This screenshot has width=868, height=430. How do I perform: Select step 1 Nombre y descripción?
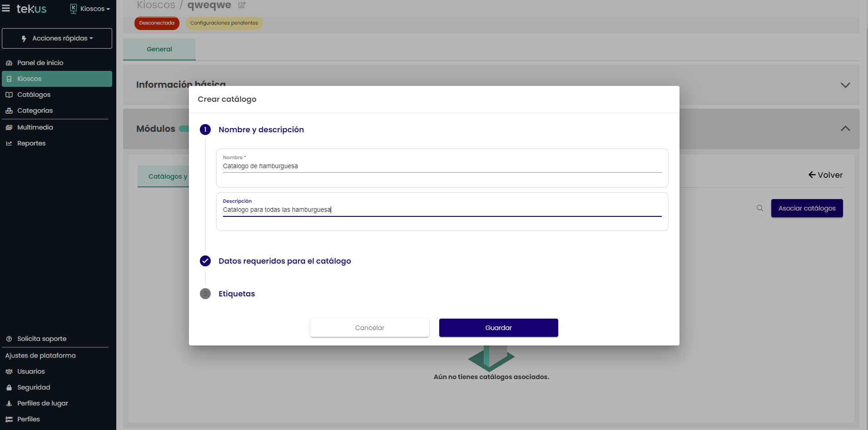(261, 130)
